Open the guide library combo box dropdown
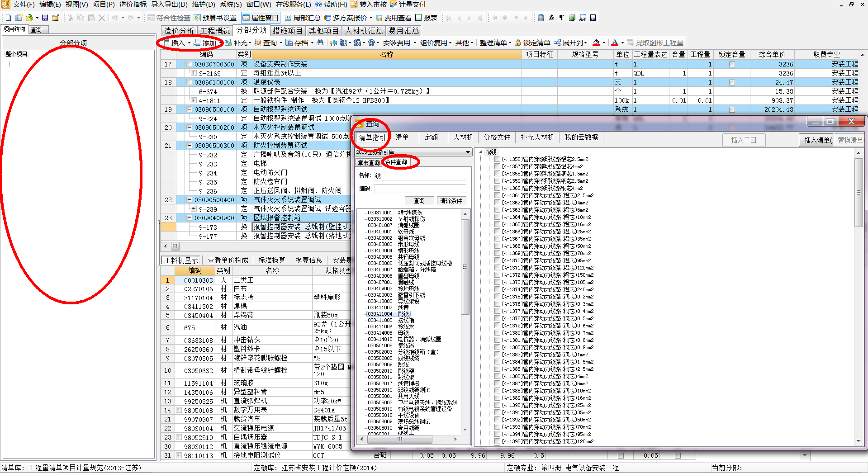The width and height of the screenshot is (868, 473). click(468, 152)
